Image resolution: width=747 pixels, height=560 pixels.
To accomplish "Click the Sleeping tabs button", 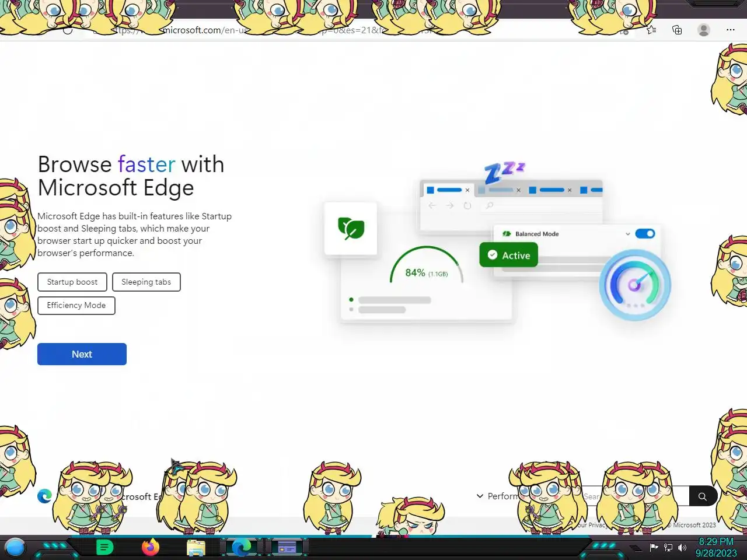I will tap(146, 282).
